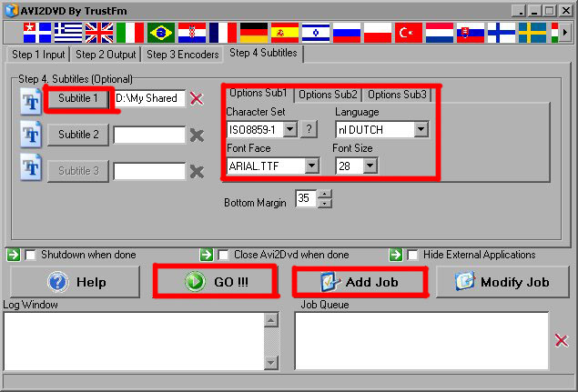
Task: Remove Subtitle 1 file with red X
Action: pos(197,98)
